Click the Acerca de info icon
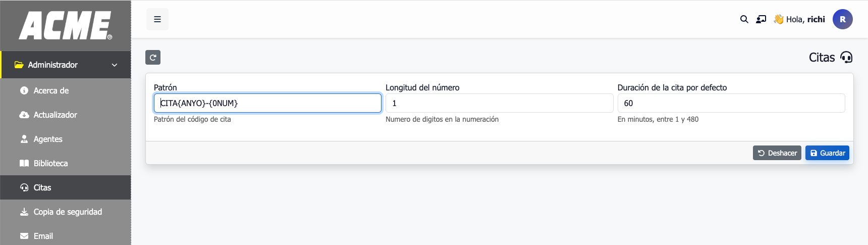This screenshot has height=245, width=868. [24, 91]
